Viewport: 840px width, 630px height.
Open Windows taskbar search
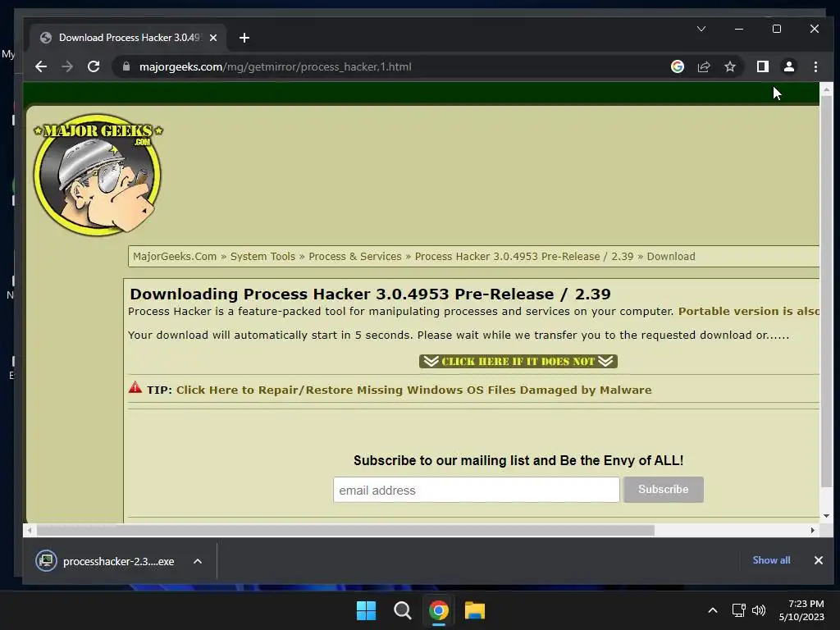point(402,610)
